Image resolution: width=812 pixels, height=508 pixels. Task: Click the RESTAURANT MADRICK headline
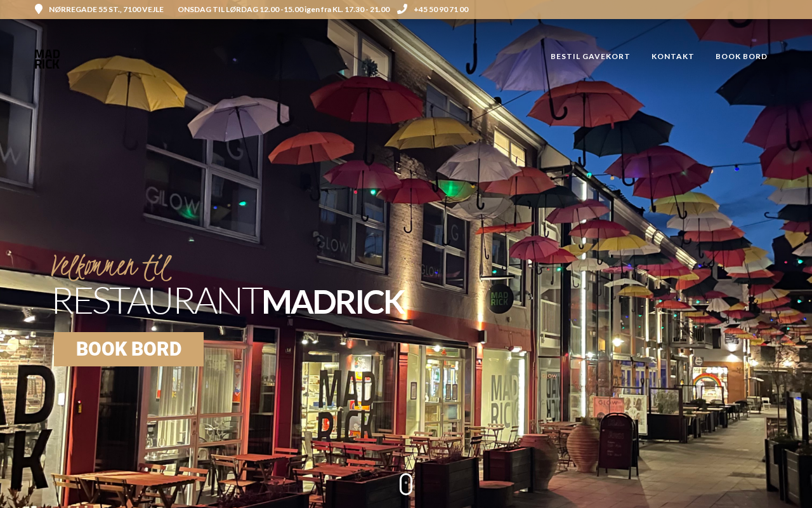click(228, 301)
